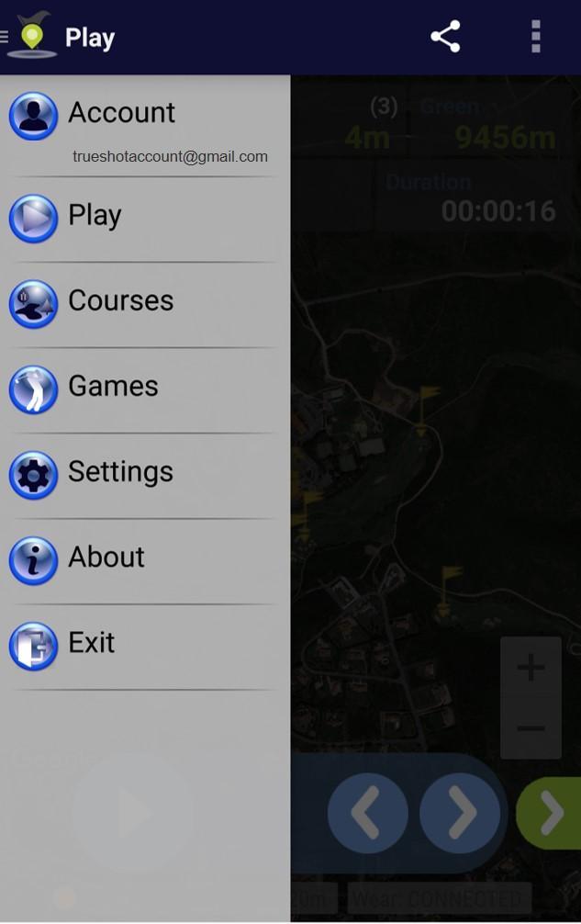
Task: Choose the Games menu entry
Action: click(x=145, y=389)
